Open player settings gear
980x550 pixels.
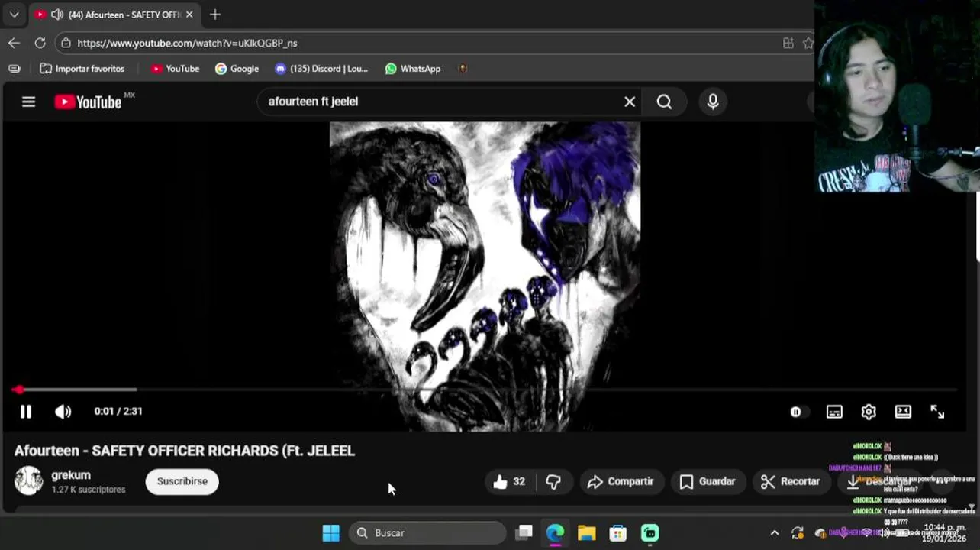coord(869,412)
